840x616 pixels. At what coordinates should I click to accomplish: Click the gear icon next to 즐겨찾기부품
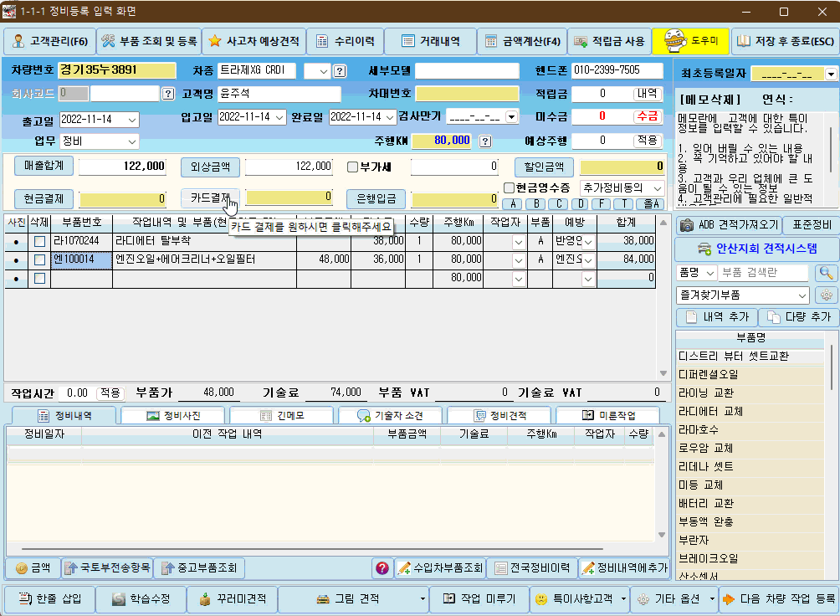pyautogui.click(x=826, y=295)
